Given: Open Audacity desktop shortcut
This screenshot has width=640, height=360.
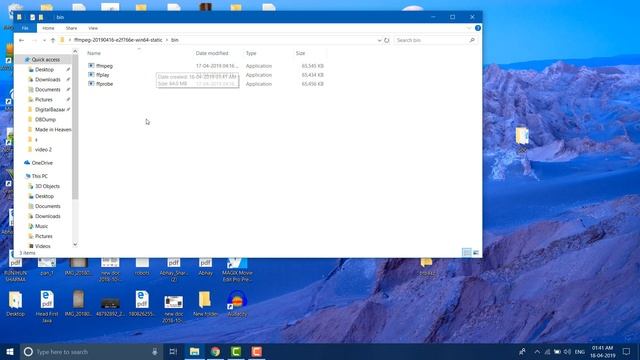Looking at the screenshot, I should [x=237, y=304].
